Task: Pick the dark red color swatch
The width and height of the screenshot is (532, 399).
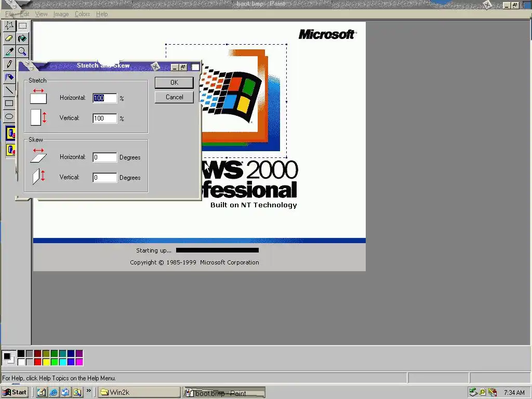Action: 37,353
